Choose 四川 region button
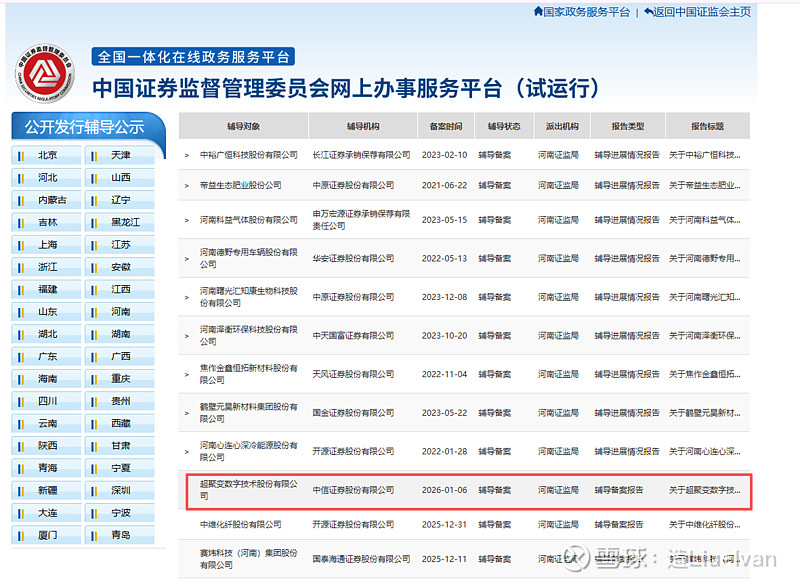The height and width of the screenshot is (583, 800). coord(46,401)
